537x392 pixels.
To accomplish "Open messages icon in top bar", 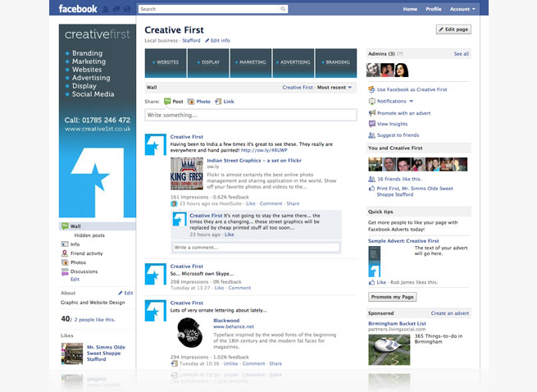I will click(x=116, y=9).
